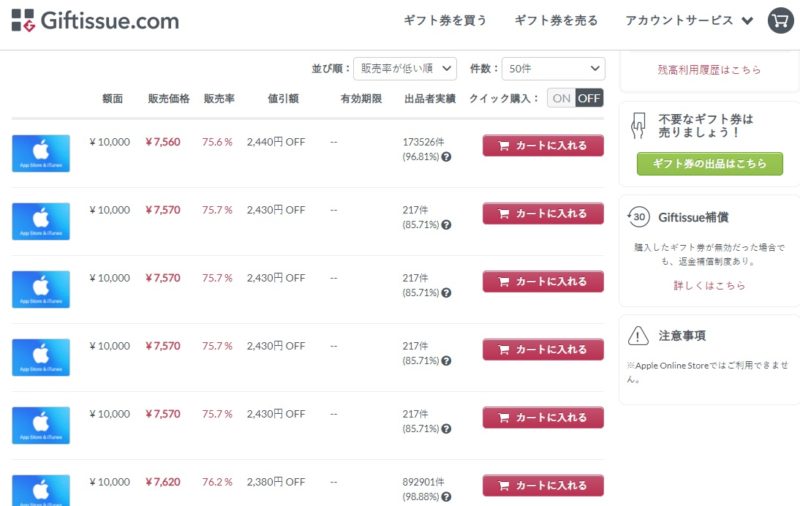Open the 件数 50件 dropdown
The image size is (800, 506).
(554, 68)
